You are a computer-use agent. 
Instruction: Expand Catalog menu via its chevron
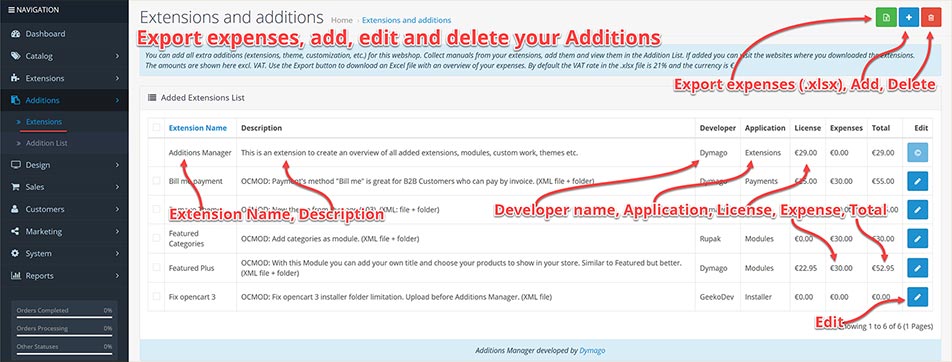coord(117,56)
